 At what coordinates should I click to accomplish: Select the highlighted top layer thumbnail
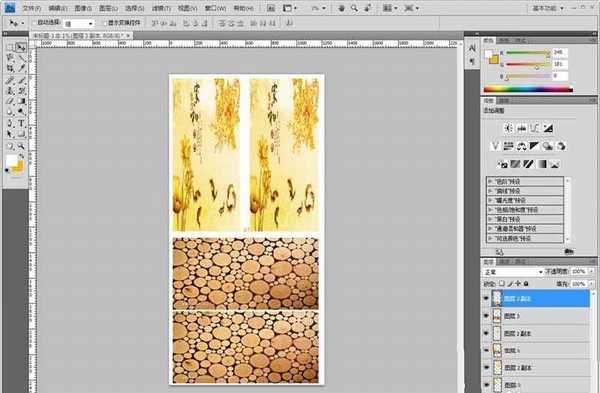tap(497, 298)
